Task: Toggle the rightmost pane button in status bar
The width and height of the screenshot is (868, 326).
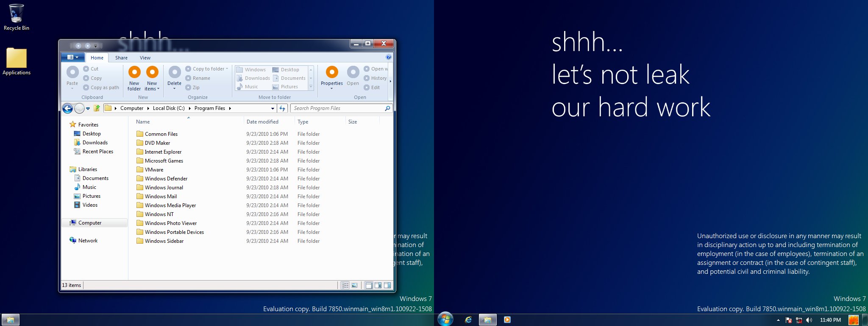Action: click(387, 285)
